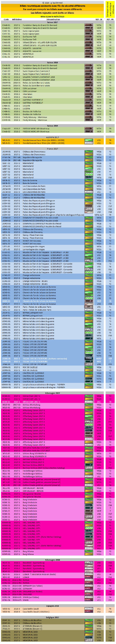Open thumbnail for Hundertwasserhaus Wien (de 00001 à 10000)
The height and width of the screenshot is (644, 116).
89,140
